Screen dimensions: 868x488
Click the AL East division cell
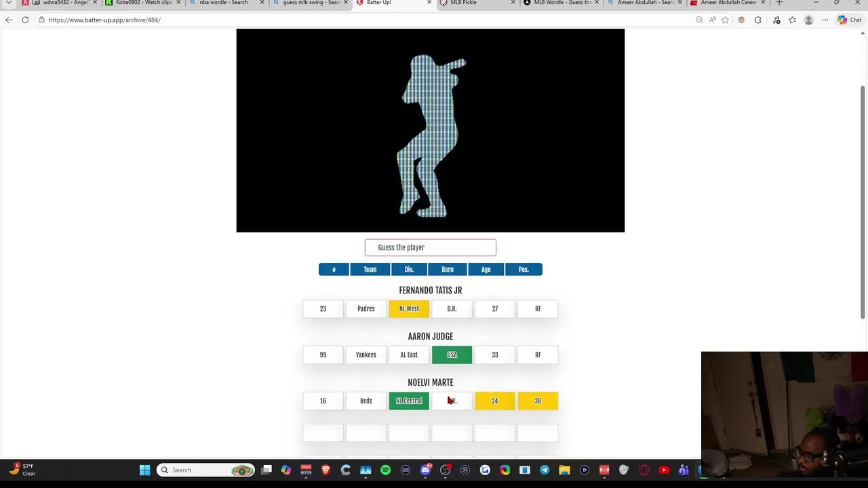(409, 355)
